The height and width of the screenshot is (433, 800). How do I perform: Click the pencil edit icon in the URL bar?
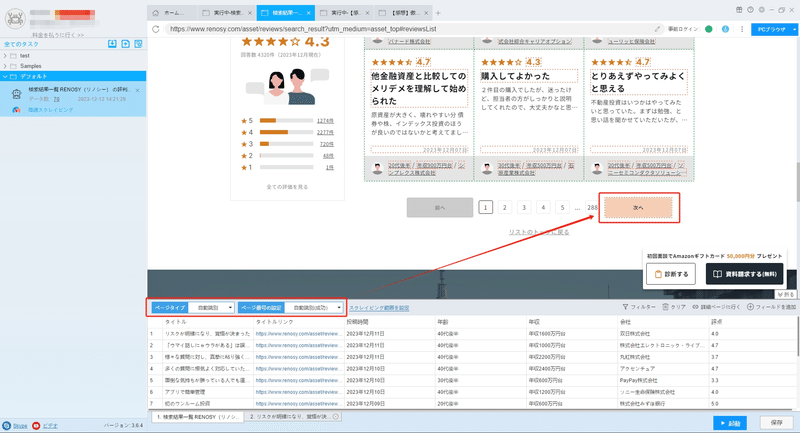pos(657,29)
